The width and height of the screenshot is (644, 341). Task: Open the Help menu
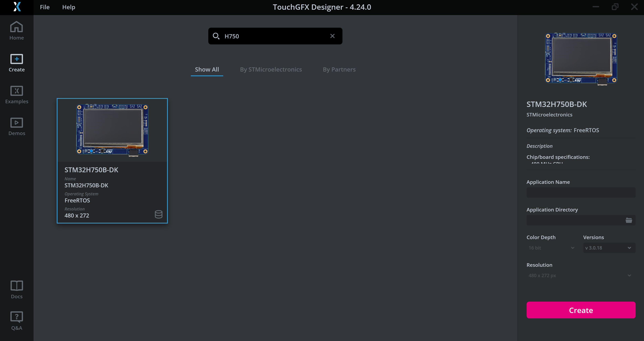[x=68, y=7]
